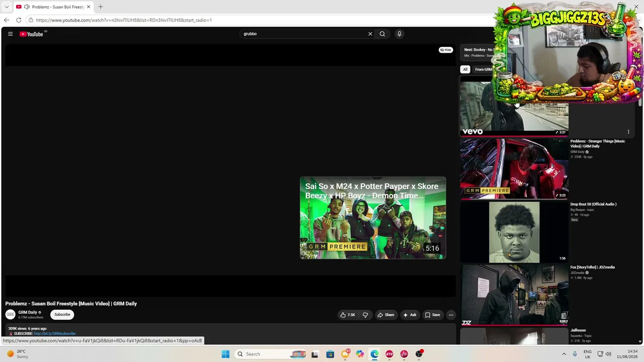Select the 'From GRM' filter chip
Image resolution: width=644 pixels, height=362 pixels.
coord(483,69)
